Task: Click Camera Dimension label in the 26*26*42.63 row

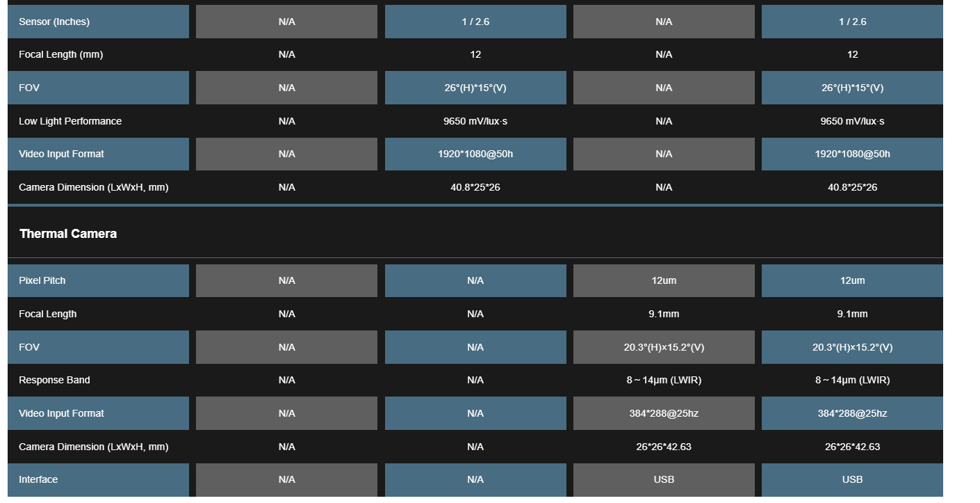Action: click(x=93, y=447)
